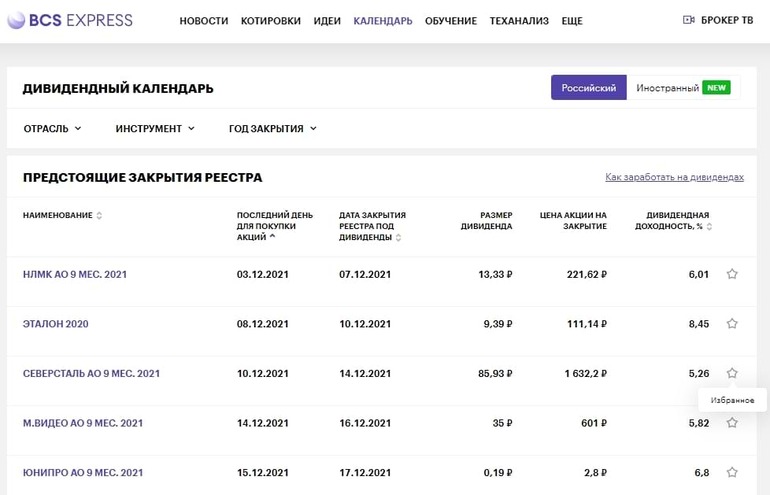Click the Цена акции на закрытие header
This screenshot has height=495, width=770.
point(573,221)
